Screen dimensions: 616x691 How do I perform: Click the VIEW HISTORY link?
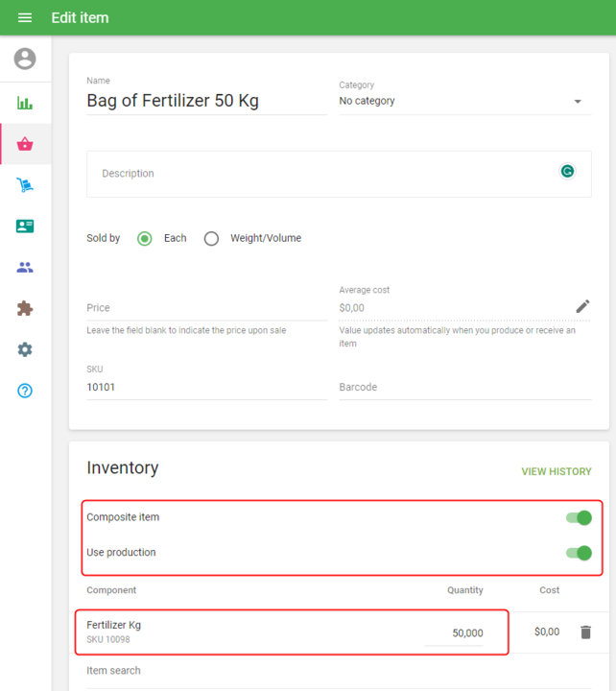pyautogui.click(x=556, y=472)
